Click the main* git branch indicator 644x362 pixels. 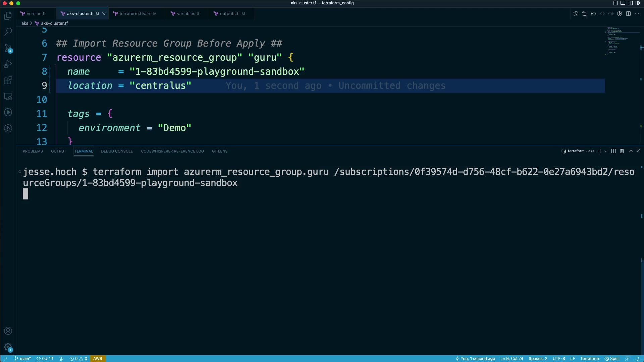23,359
